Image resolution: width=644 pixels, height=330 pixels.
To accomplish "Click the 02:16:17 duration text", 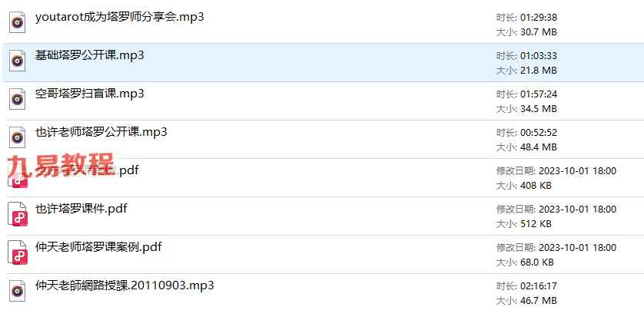I will [539, 286].
